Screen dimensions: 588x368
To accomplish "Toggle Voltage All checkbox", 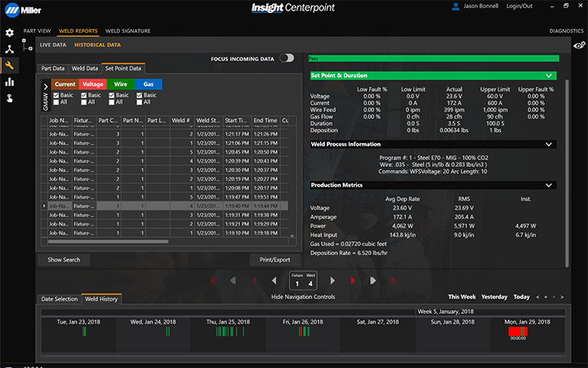I will (83, 102).
